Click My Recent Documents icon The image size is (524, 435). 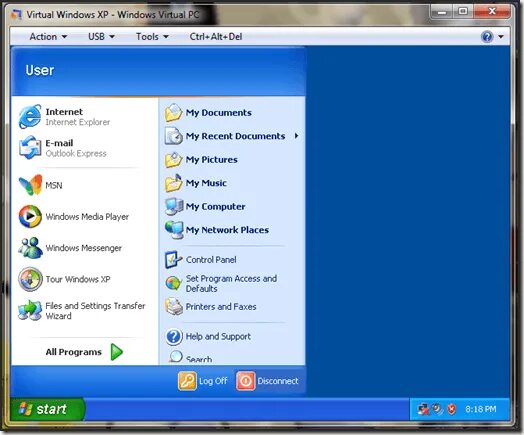coord(173,136)
